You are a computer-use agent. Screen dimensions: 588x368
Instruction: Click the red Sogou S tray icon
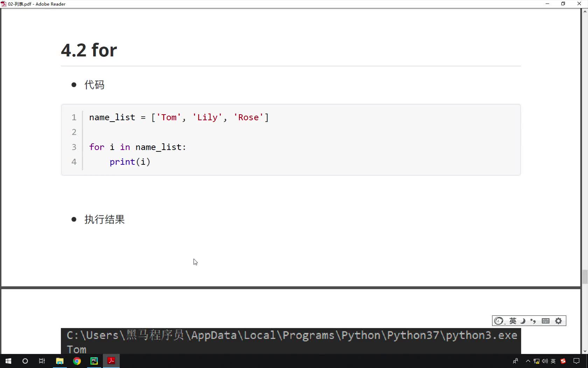pyautogui.click(x=563, y=361)
